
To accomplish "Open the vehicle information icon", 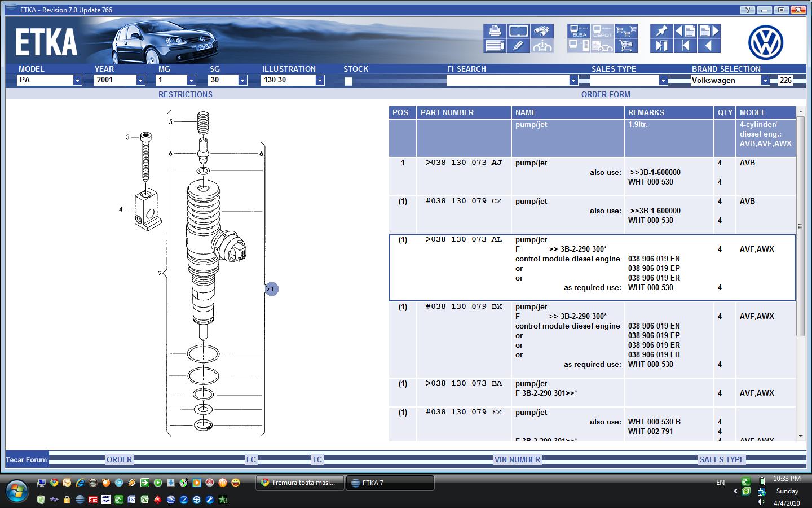I will pyautogui.click(x=542, y=46).
